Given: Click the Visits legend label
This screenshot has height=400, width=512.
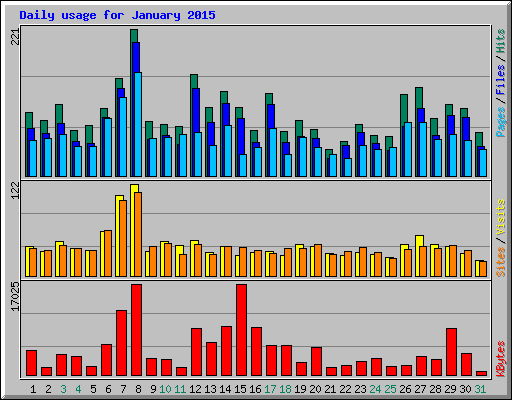Looking at the screenshot, I should click(x=501, y=218).
